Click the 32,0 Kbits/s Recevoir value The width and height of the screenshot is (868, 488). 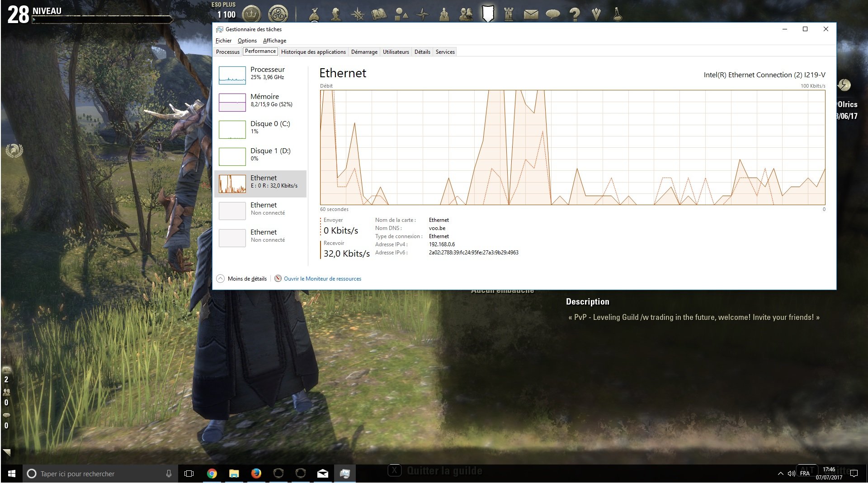346,253
